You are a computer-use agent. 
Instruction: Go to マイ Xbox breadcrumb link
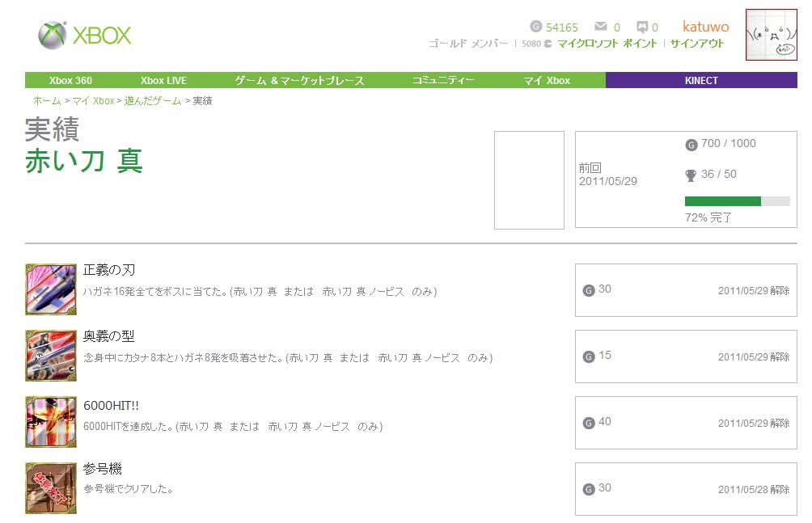click(93, 100)
